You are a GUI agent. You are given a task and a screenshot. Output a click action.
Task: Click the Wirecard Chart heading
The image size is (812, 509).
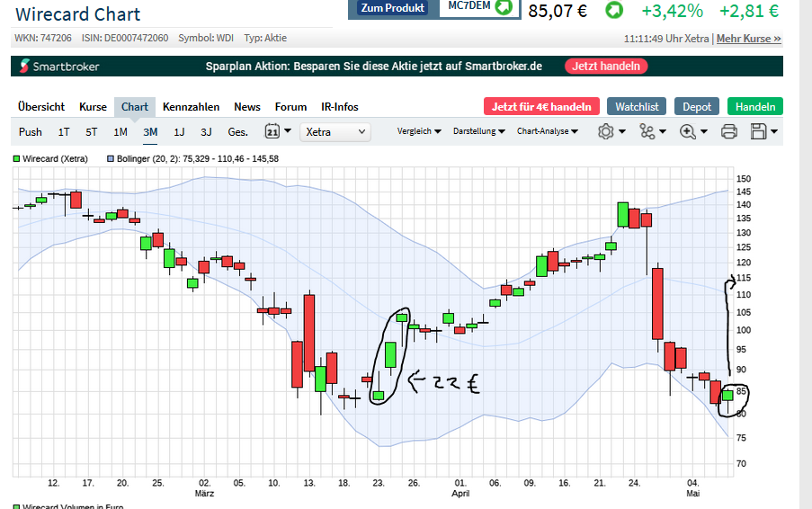tap(77, 14)
